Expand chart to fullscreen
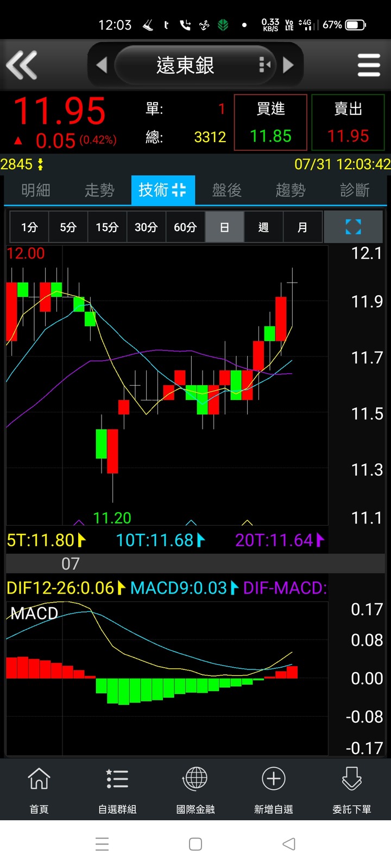The width and height of the screenshot is (391, 868). [354, 227]
